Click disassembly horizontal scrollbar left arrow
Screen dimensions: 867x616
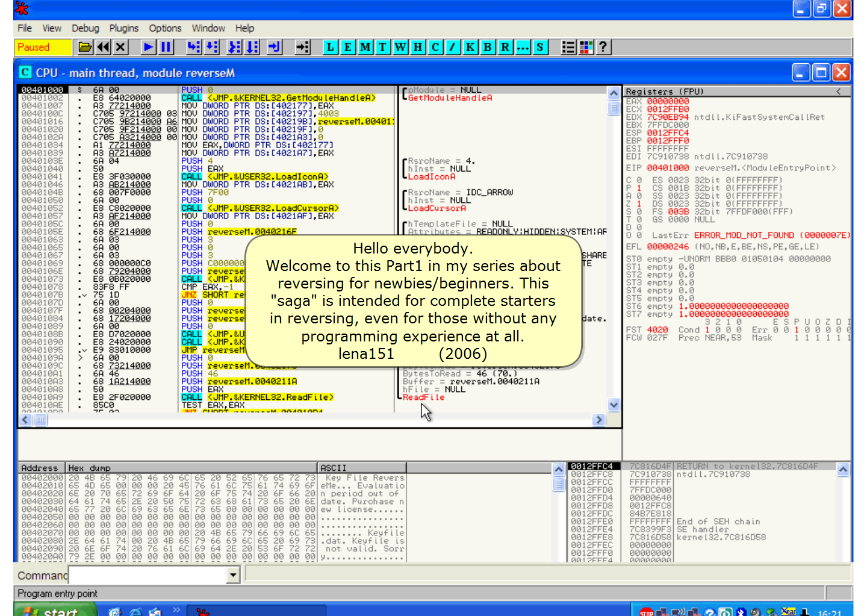click(26, 420)
